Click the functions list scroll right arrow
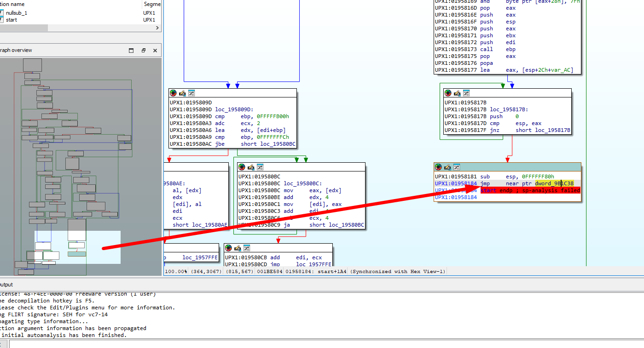Screen dimensions: 644x348 coord(158,28)
